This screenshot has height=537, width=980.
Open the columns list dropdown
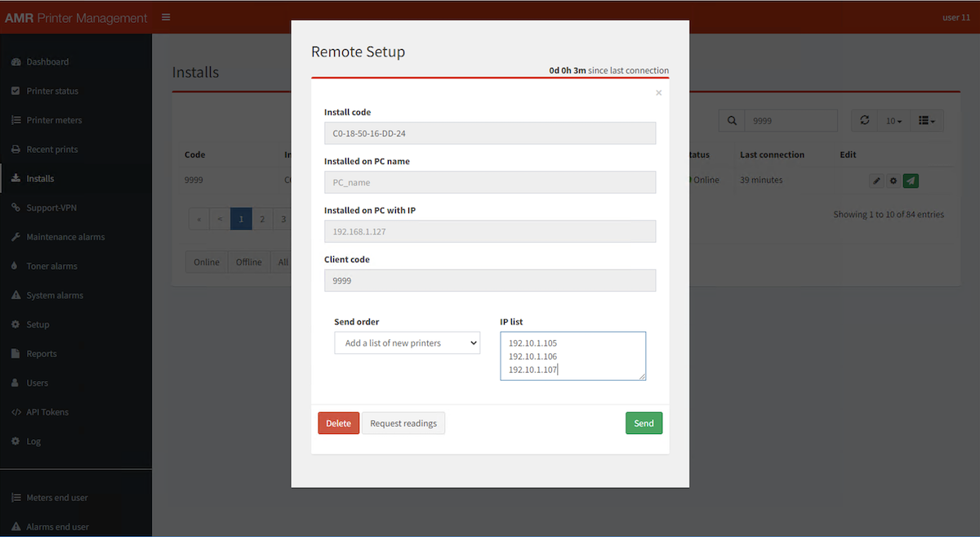pos(926,121)
